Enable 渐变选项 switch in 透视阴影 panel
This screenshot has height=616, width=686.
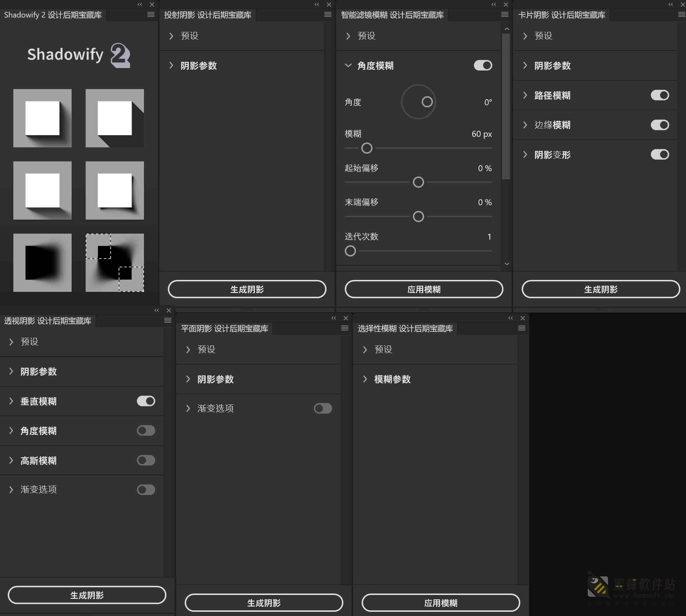tap(146, 490)
